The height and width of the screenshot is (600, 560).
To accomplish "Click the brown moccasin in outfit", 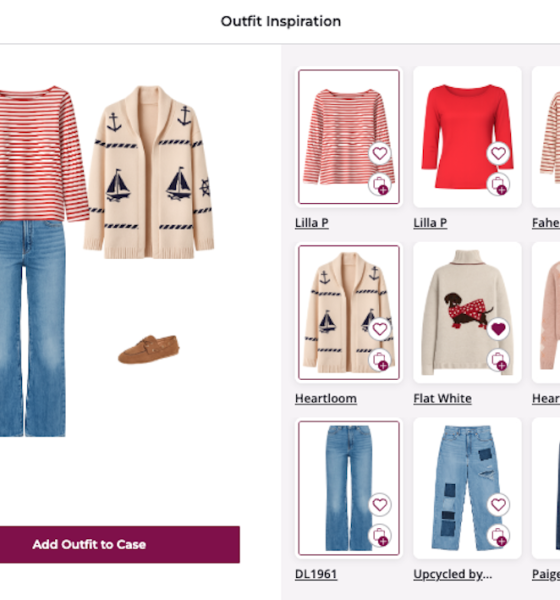I will [149, 349].
